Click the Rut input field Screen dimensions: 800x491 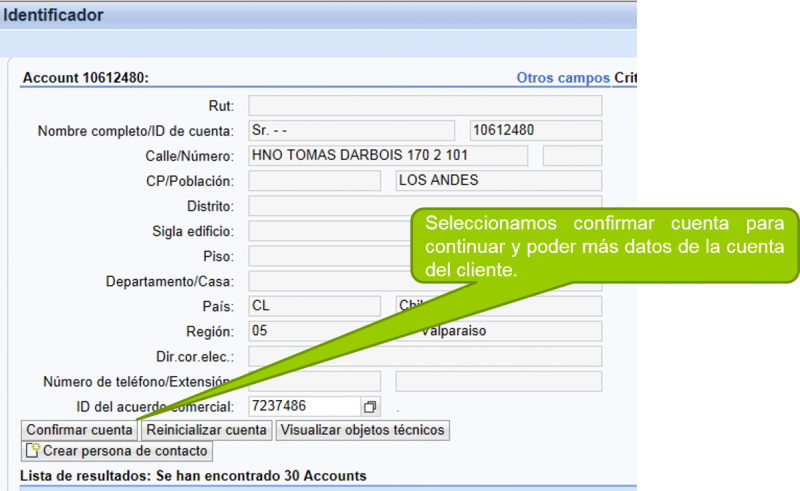(x=425, y=106)
